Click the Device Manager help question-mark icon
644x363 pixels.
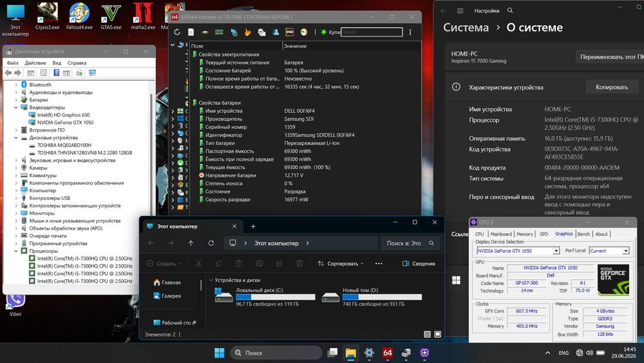tap(56, 73)
